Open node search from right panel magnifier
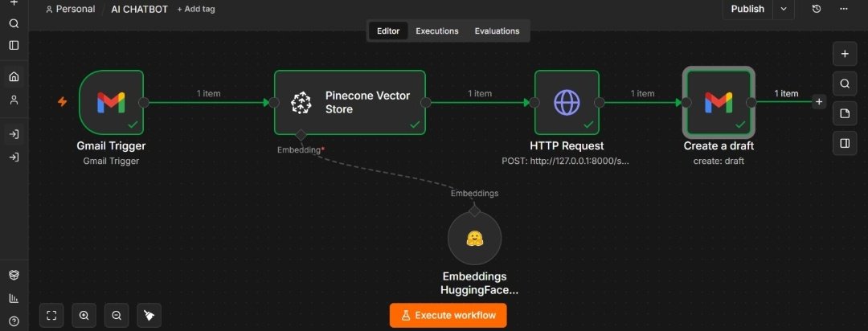868x331 pixels. pos(845,84)
